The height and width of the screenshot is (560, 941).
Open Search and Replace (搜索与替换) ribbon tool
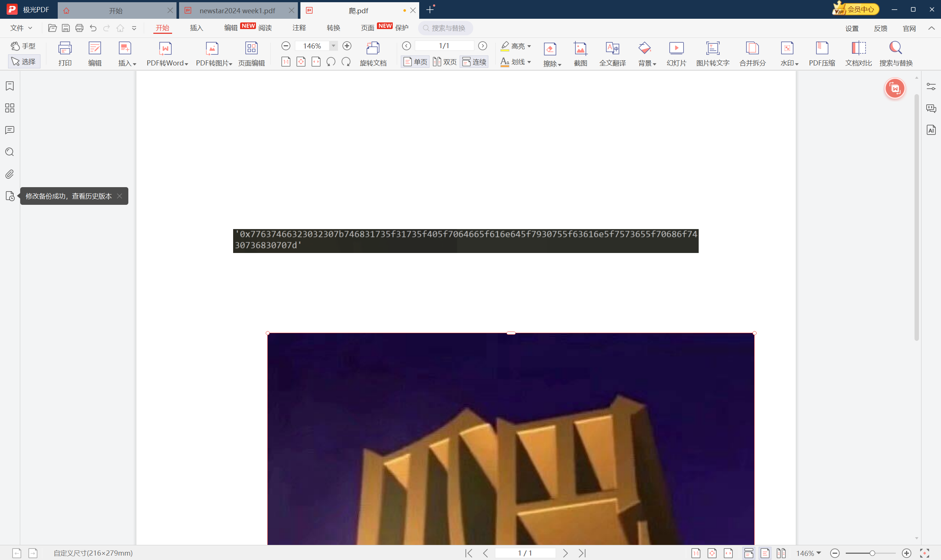click(x=896, y=54)
